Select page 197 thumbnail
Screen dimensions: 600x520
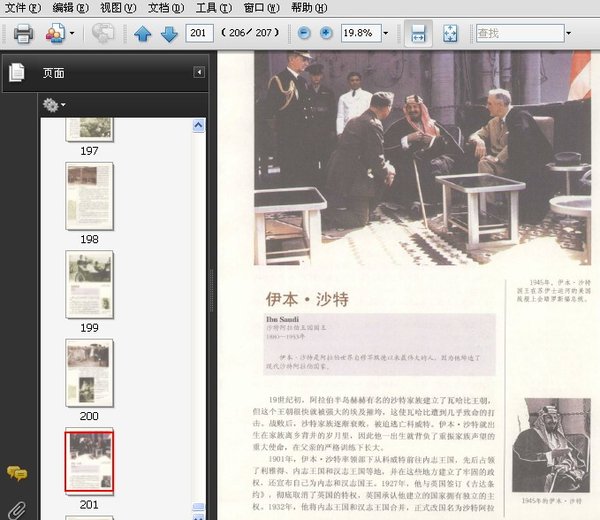coord(90,130)
